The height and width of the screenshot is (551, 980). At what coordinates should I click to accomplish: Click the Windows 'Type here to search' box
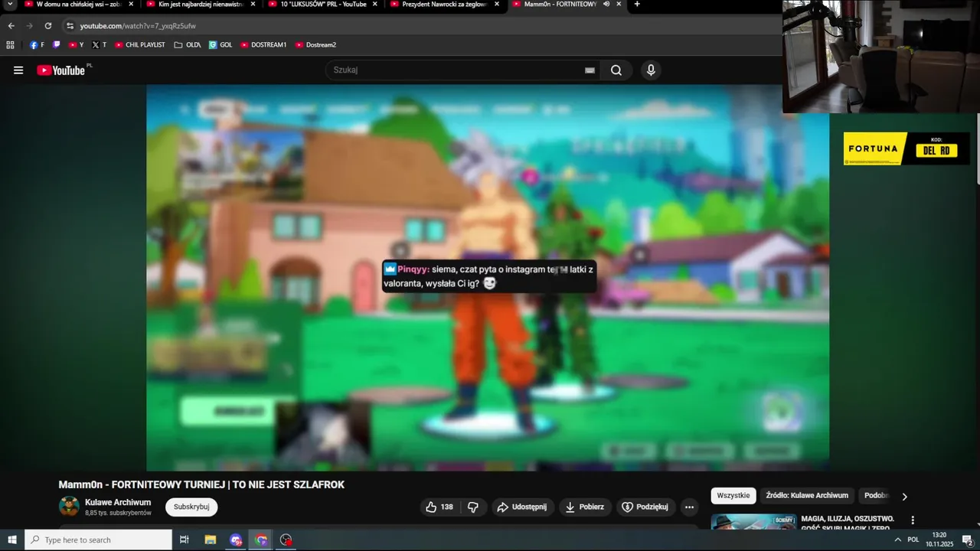point(98,540)
